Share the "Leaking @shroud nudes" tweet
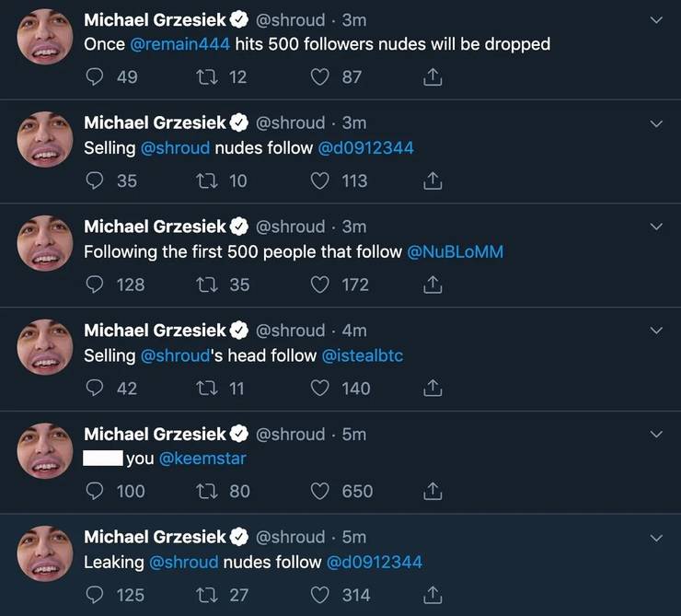 (x=433, y=595)
